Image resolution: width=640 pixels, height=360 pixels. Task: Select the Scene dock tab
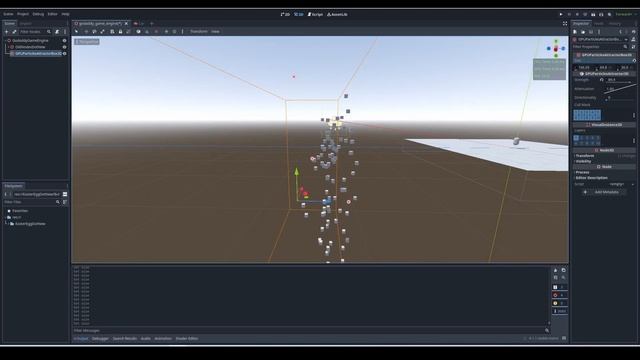9,23
